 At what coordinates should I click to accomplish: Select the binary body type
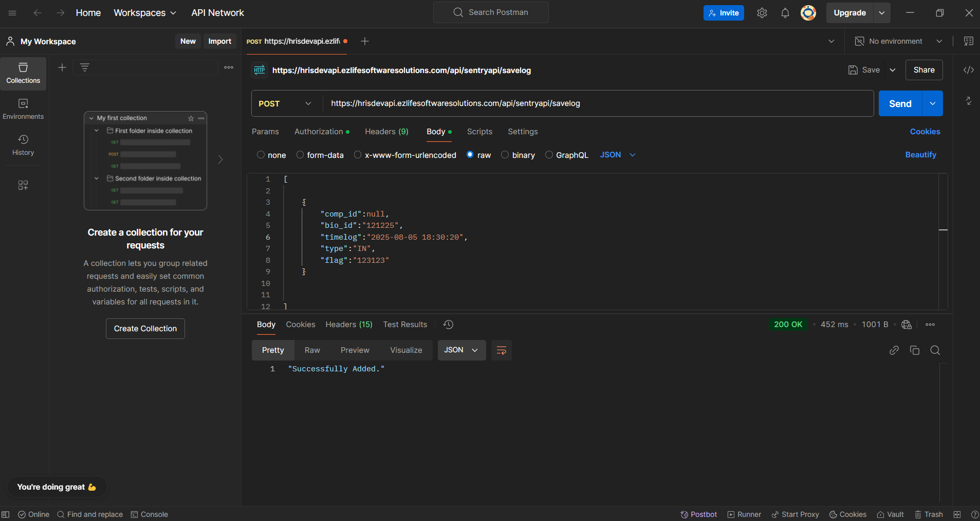[505, 155]
